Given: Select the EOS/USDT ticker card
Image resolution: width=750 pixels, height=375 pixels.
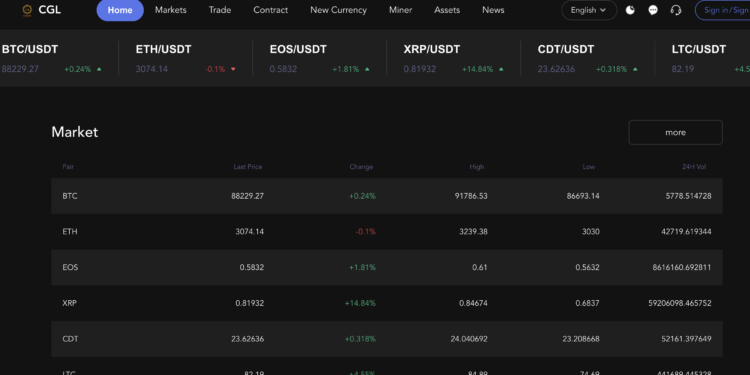Looking at the screenshot, I should (320, 58).
